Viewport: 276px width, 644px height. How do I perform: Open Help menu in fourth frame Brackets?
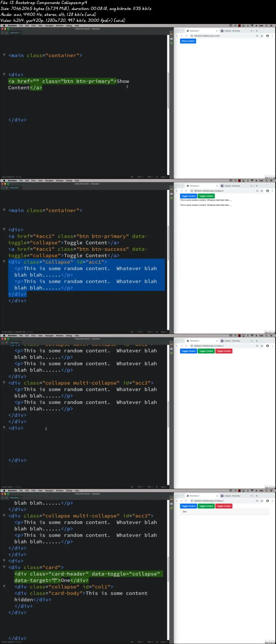77,491
